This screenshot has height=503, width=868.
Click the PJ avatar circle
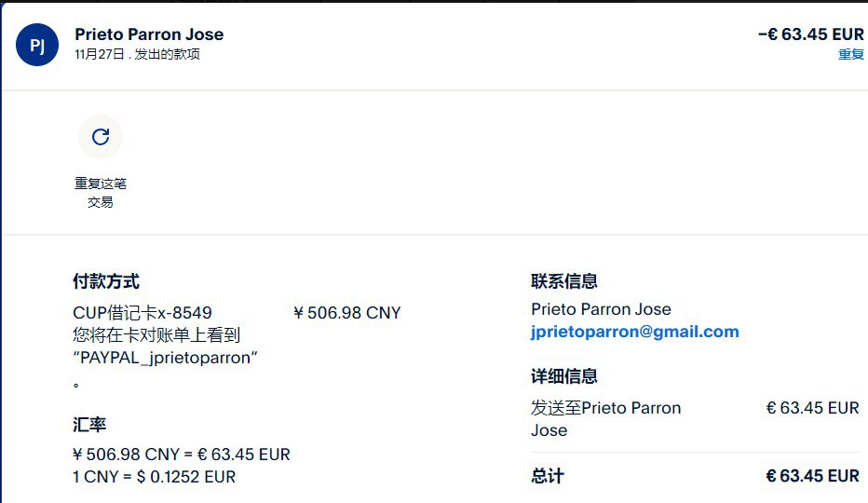click(x=37, y=45)
